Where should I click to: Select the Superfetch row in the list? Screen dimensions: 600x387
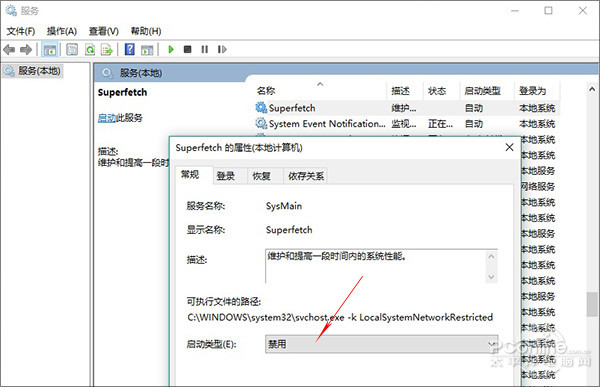pos(407,108)
